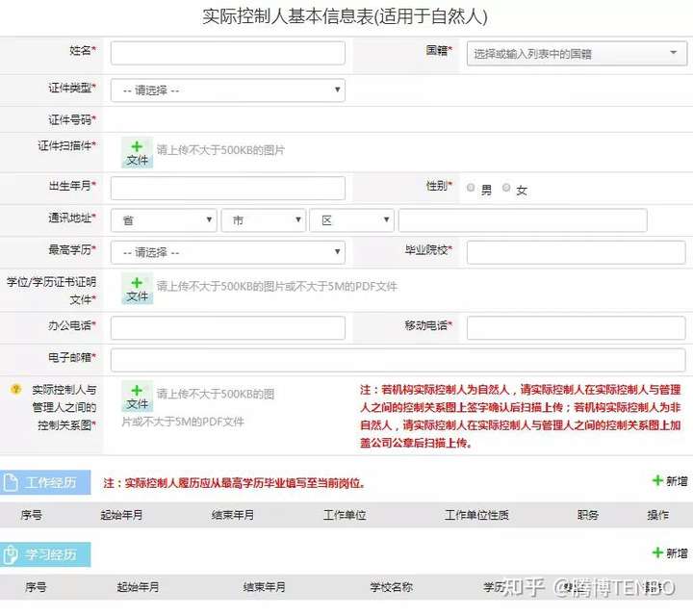Viewport: 693px width, 616px height.
Task: Click the 办公电话 input field
Action: pos(227,328)
